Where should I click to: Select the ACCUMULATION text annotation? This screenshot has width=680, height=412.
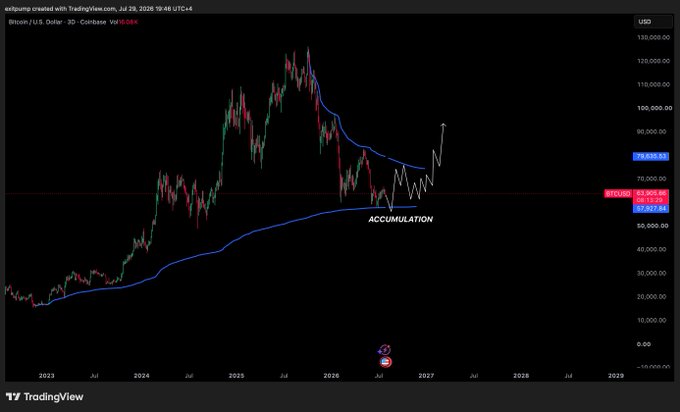(x=401, y=219)
